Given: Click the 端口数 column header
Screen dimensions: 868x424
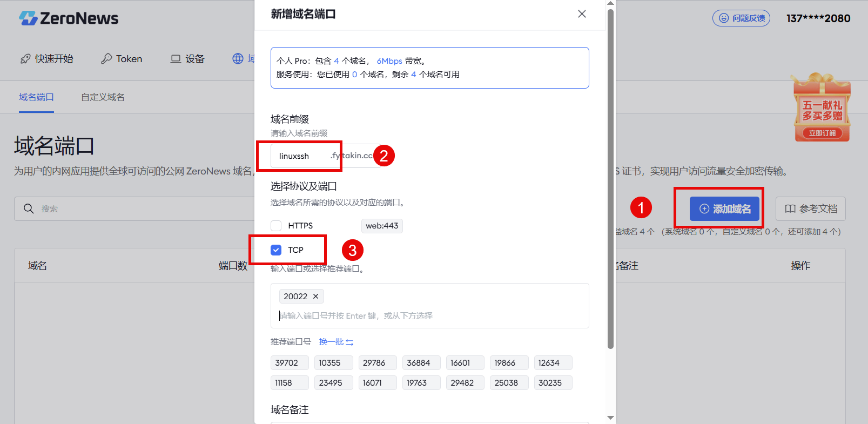Looking at the screenshot, I should [x=233, y=266].
